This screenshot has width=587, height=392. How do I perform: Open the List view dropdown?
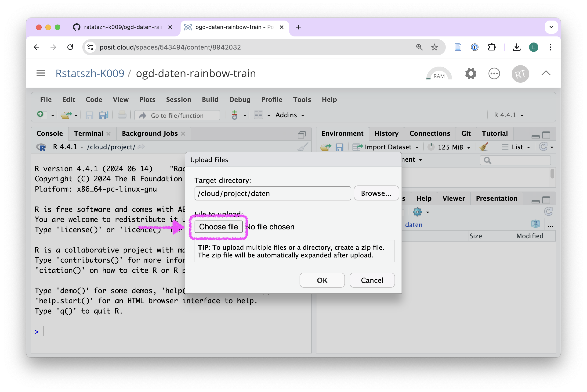[516, 147]
